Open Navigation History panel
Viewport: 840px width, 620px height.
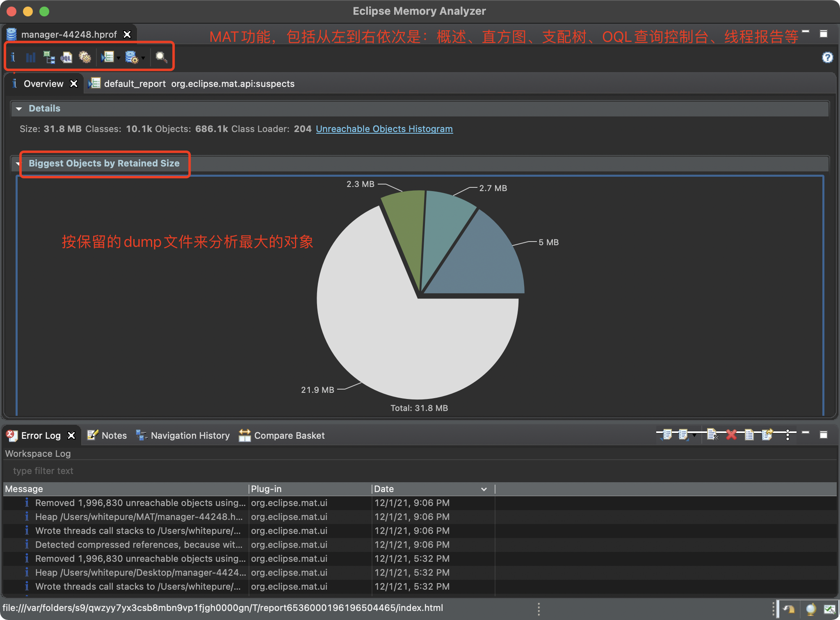(190, 435)
